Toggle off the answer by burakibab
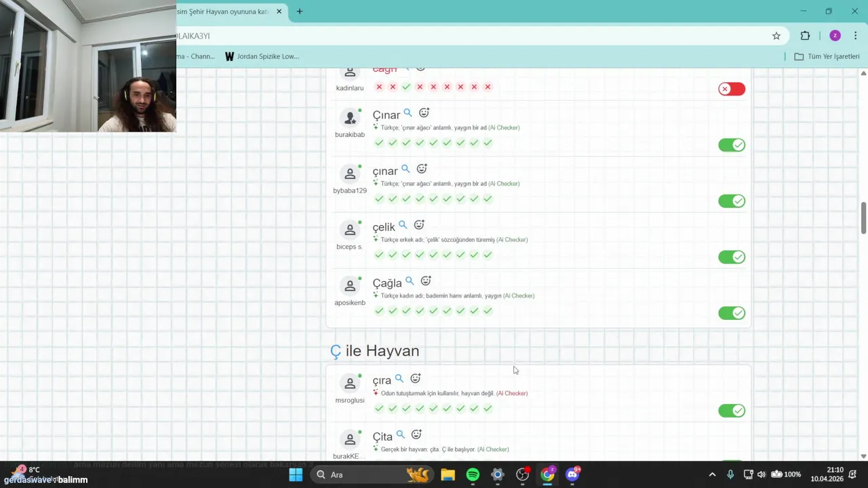The width and height of the screenshot is (868, 488). pyautogui.click(x=732, y=145)
